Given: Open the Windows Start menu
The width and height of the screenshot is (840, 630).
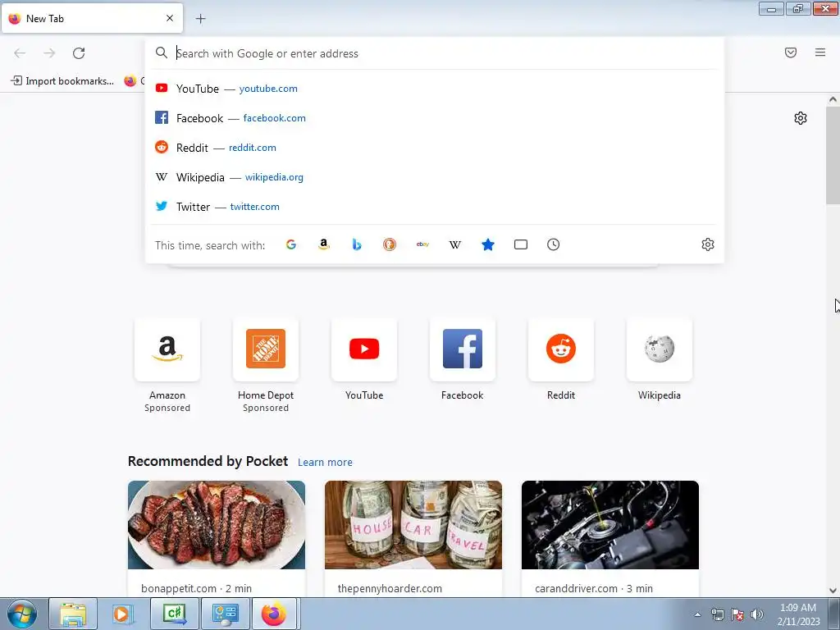Looking at the screenshot, I should [x=22, y=614].
